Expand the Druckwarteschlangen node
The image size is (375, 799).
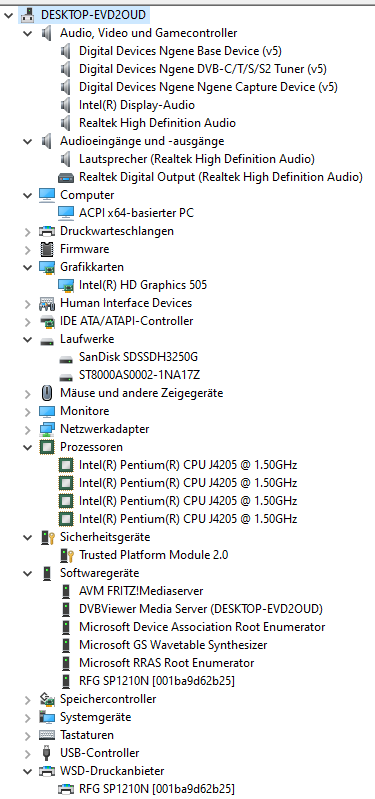click(x=28, y=231)
